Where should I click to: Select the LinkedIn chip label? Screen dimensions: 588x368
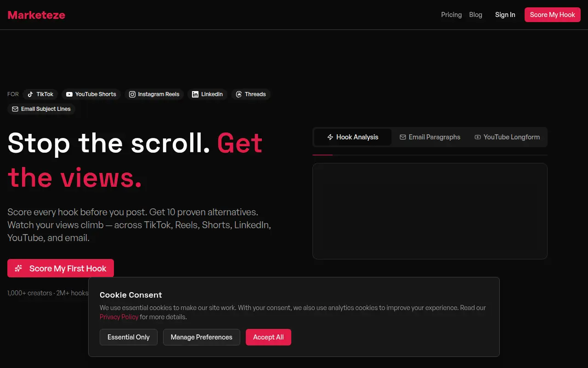(x=212, y=94)
